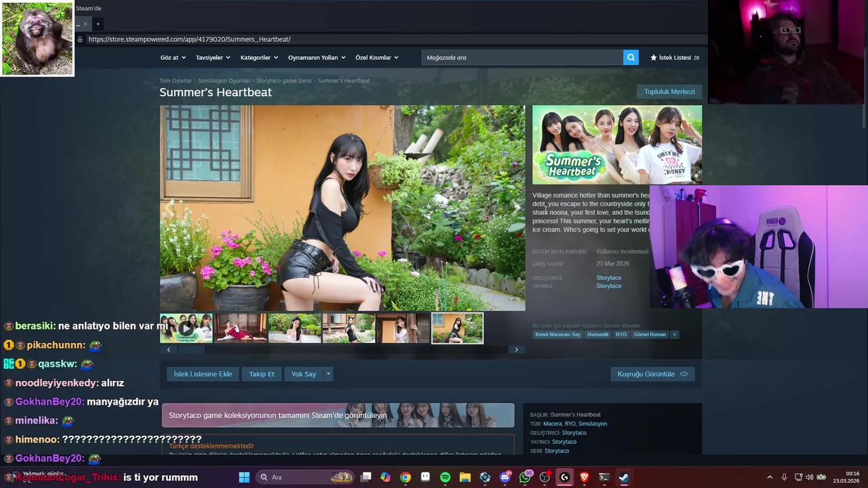The width and height of the screenshot is (868, 488).
Task: Click the lock icon beside the URL
Action: 80,39
